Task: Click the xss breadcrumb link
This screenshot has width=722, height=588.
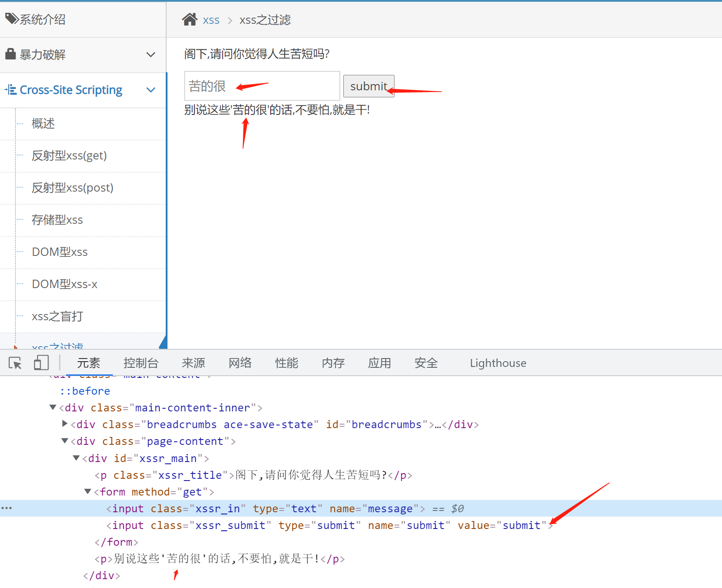Action: [211, 20]
